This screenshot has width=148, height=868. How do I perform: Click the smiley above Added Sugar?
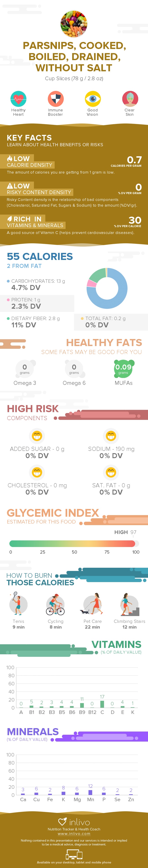pos(37,436)
